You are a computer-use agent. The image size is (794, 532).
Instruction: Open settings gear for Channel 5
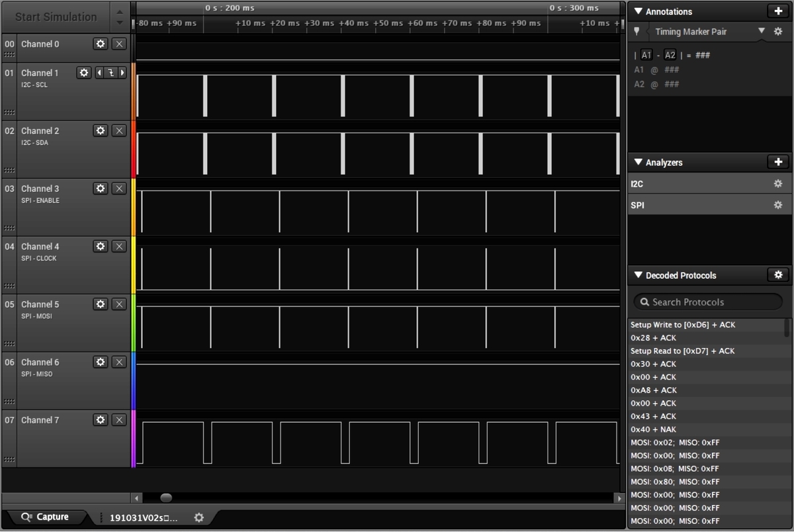point(101,304)
